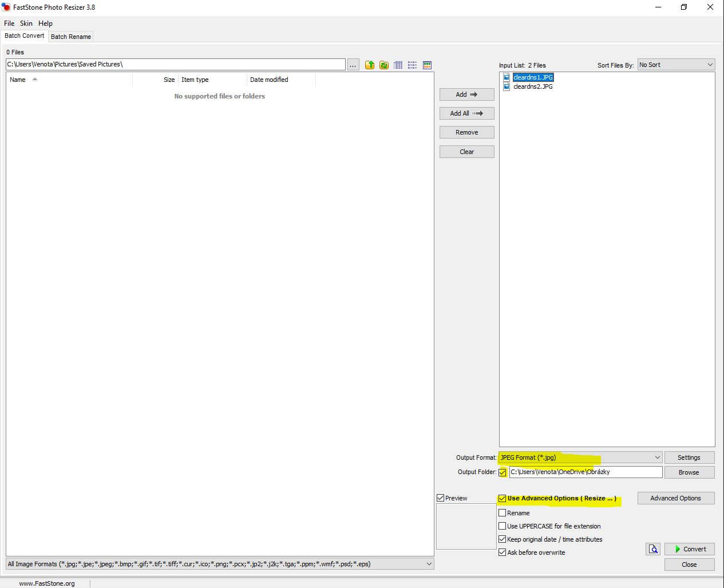This screenshot has width=724, height=588.
Task: Enable the Rename checkbox
Action: point(503,513)
